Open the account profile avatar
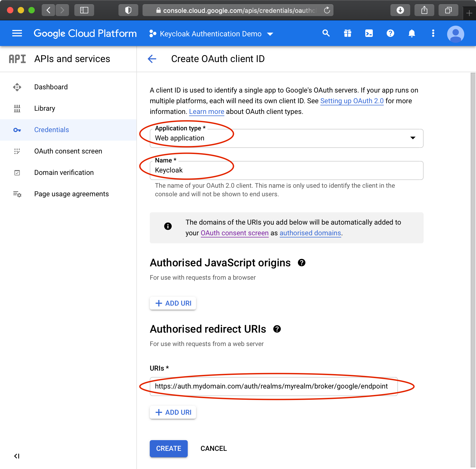This screenshot has height=469, width=476. [456, 33]
